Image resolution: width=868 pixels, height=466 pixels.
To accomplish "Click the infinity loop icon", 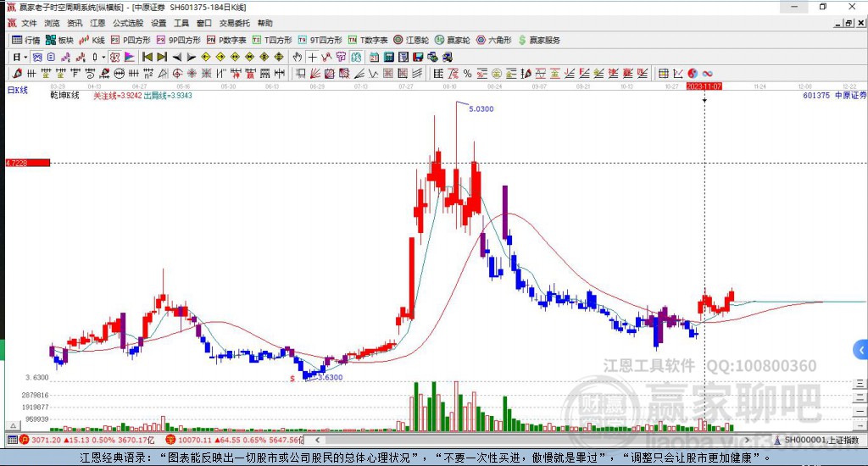I will [x=707, y=73].
